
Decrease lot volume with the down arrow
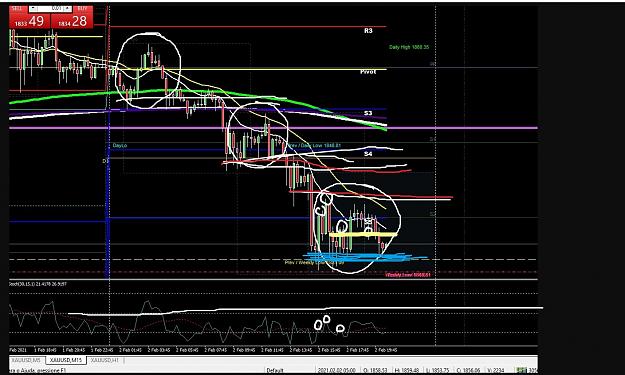tap(33, 8)
